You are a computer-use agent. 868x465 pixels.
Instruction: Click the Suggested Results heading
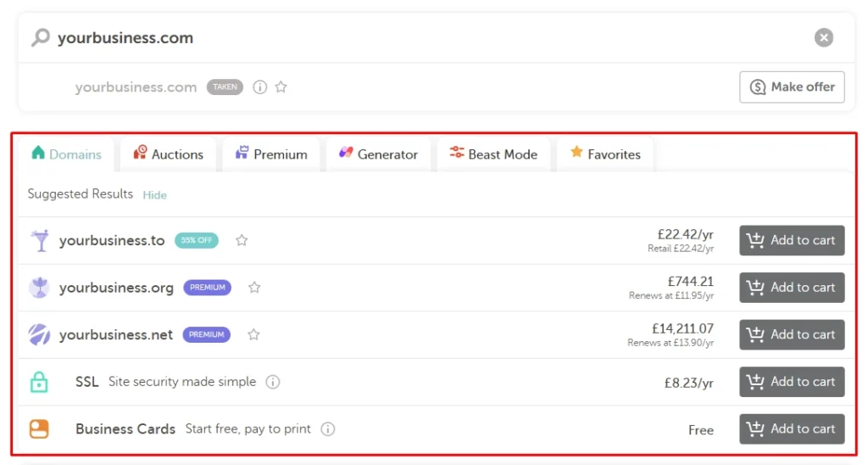(81, 194)
